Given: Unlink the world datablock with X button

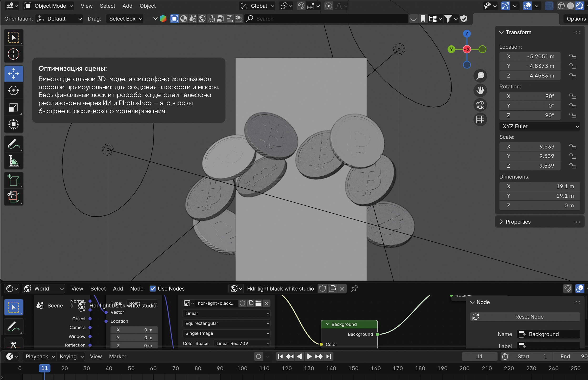Looking at the screenshot, I should point(342,288).
